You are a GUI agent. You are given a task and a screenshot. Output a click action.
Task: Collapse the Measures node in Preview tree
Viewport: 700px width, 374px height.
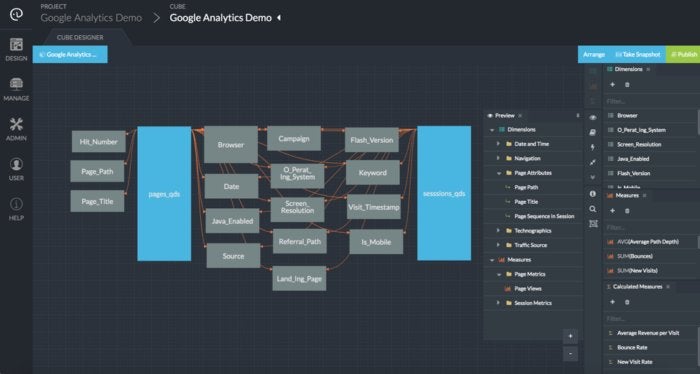point(492,260)
